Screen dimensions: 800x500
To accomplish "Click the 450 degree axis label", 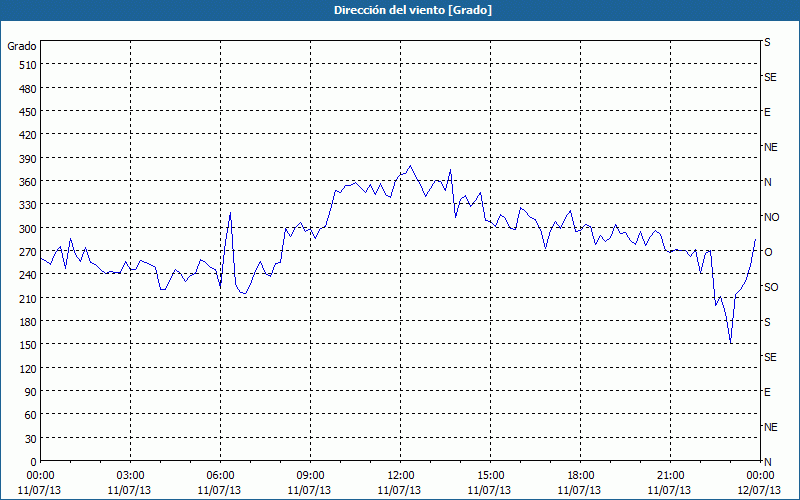I will tap(28, 112).
